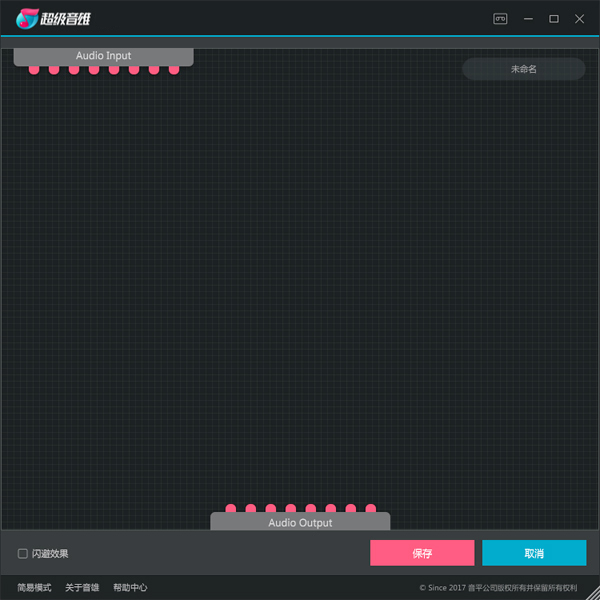600x600 pixels.
Task: Maximize the 超级音雄 window
Action: pos(554,18)
